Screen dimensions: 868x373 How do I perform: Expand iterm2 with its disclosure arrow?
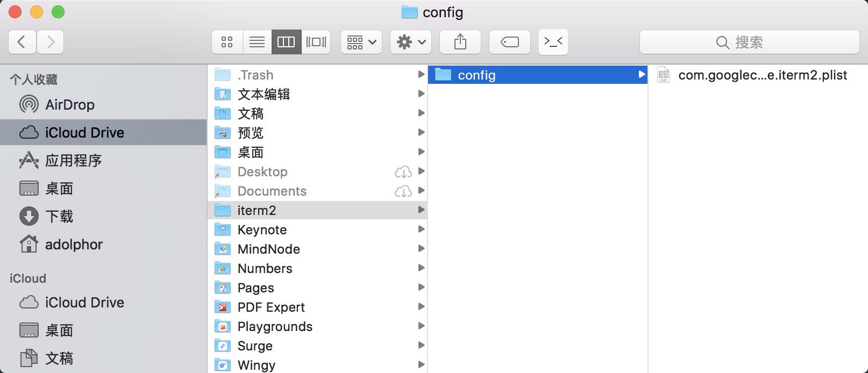[x=422, y=210]
